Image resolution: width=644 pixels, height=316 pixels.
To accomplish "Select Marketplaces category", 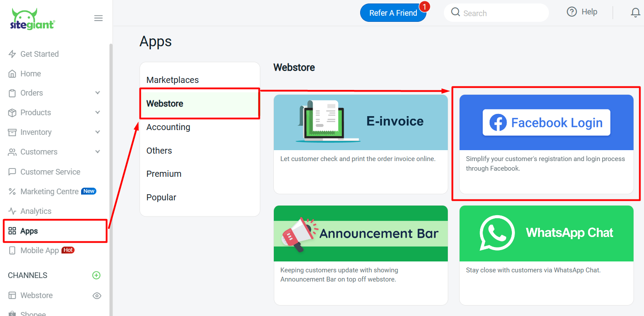I will pyautogui.click(x=200, y=80).
